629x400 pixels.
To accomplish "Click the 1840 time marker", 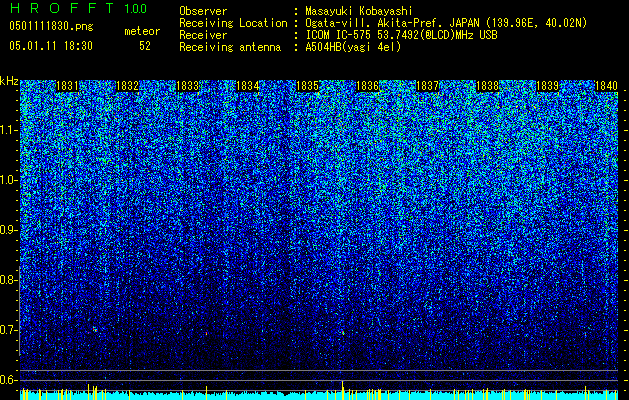I will tap(607, 86).
